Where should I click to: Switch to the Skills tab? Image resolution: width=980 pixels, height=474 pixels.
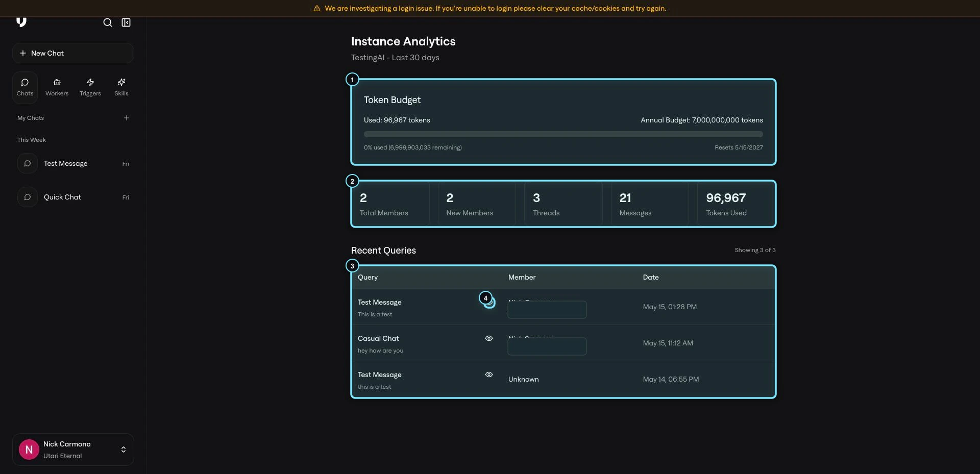(x=121, y=87)
